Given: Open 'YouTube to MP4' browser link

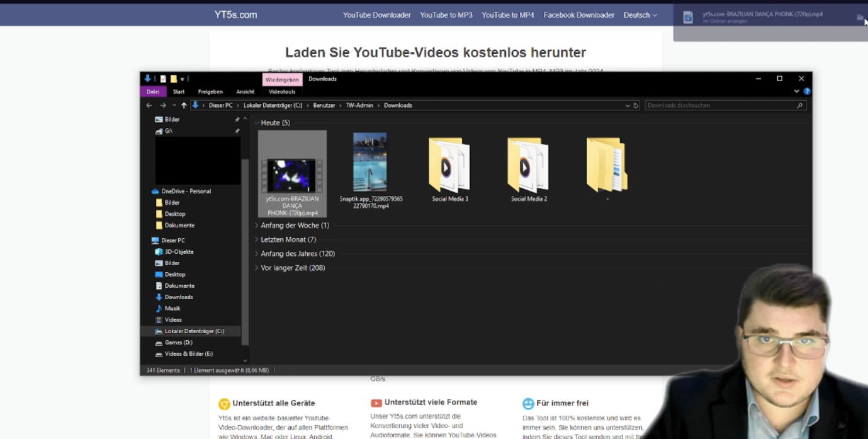Looking at the screenshot, I should [508, 15].
